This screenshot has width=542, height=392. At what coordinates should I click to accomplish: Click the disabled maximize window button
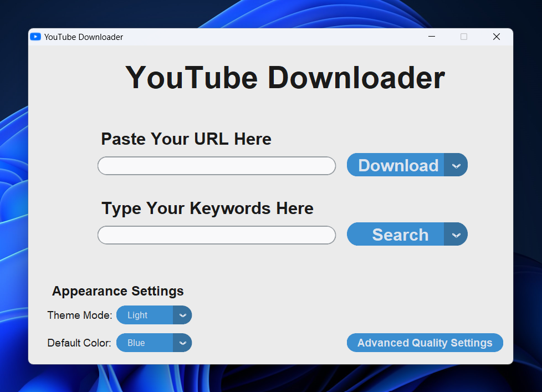[464, 37]
